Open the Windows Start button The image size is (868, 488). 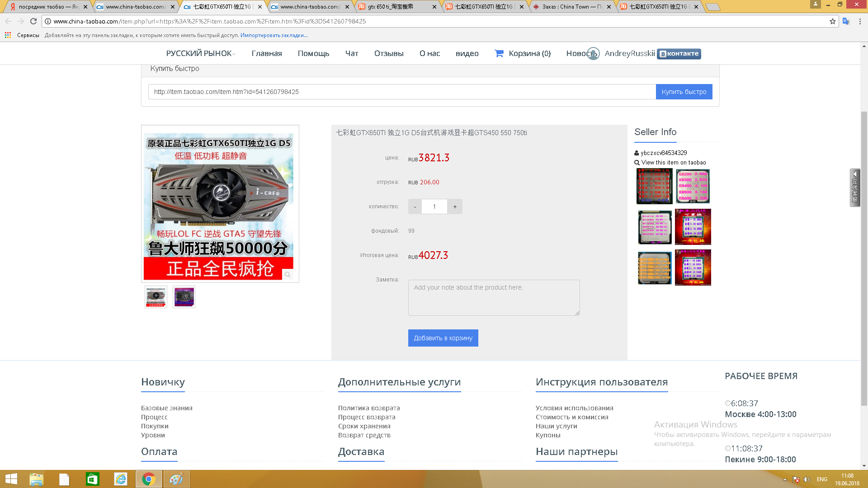click(x=11, y=479)
